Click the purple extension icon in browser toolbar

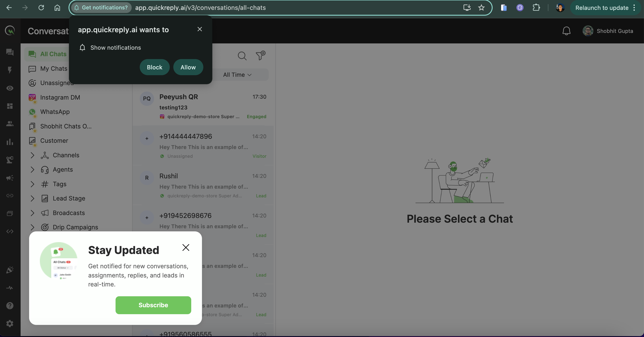point(520,8)
